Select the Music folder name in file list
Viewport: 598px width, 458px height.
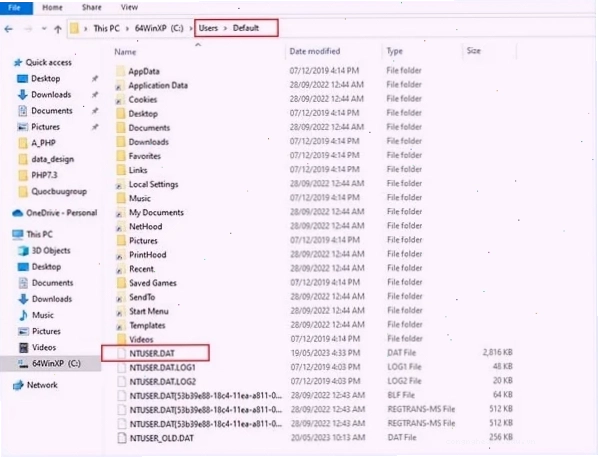coord(140,198)
